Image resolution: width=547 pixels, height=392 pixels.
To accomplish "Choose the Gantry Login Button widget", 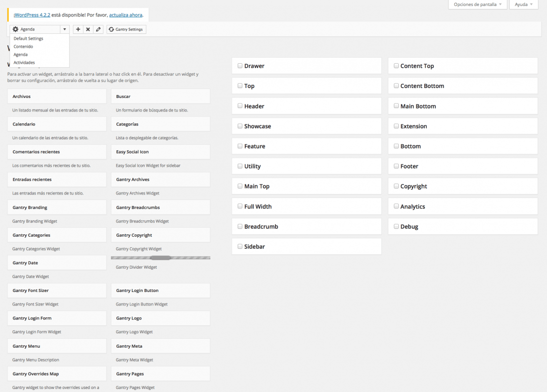I will pos(161,291).
